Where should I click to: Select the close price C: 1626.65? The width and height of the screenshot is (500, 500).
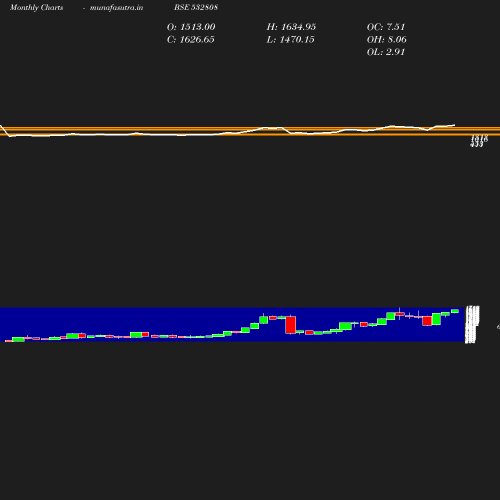(x=191, y=40)
